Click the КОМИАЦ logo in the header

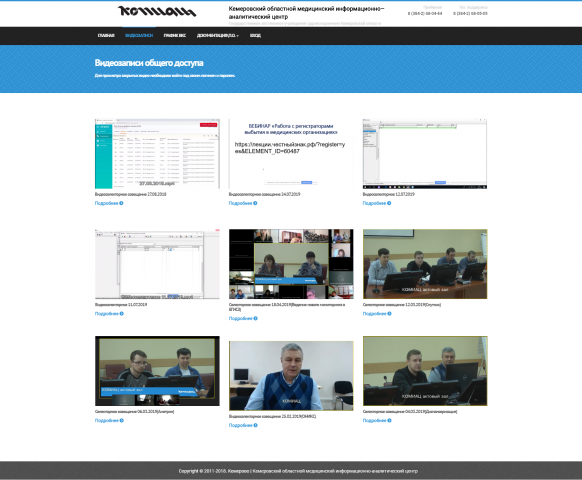point(157,12)
